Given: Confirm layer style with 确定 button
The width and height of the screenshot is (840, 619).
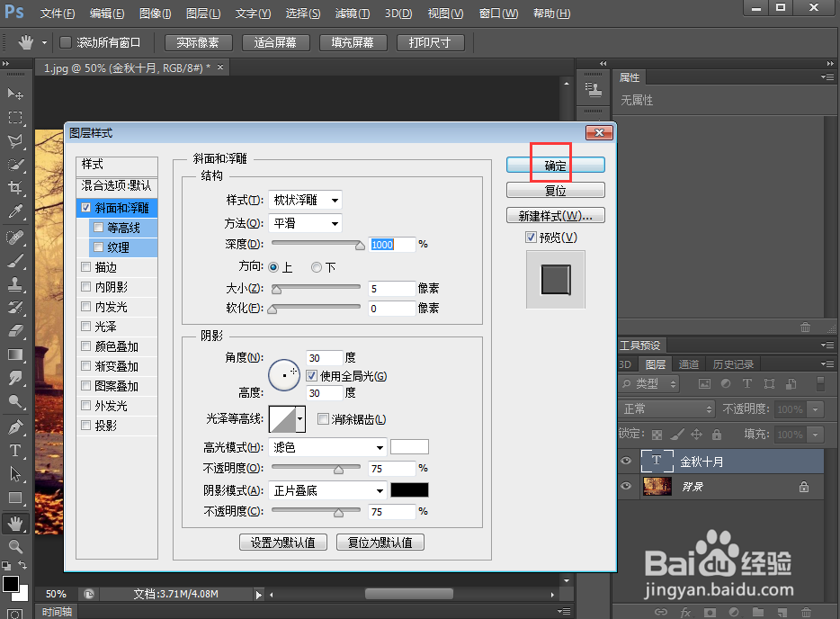Looking at the screenshot, I should click(555, 164).
